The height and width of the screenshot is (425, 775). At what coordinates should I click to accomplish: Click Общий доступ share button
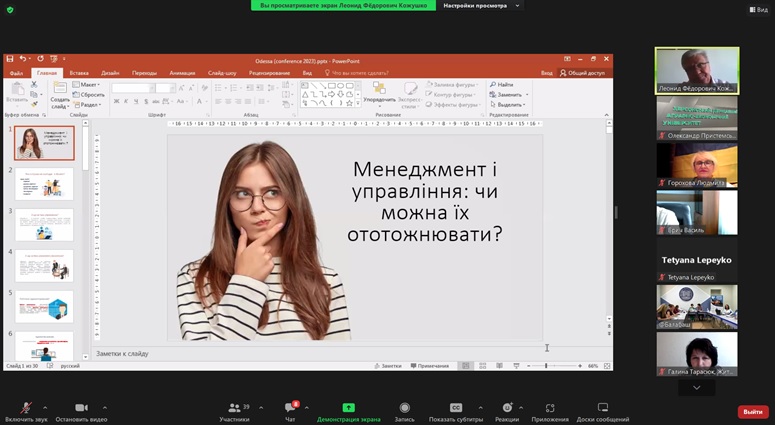(582, 73)
